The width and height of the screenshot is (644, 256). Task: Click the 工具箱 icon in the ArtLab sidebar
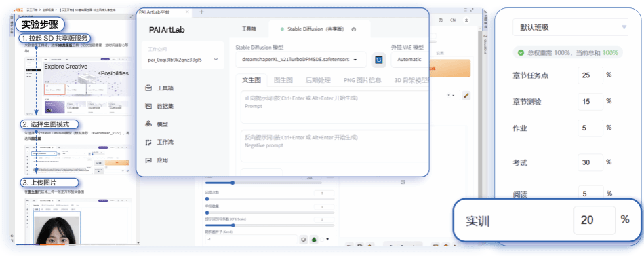(148, 88)
